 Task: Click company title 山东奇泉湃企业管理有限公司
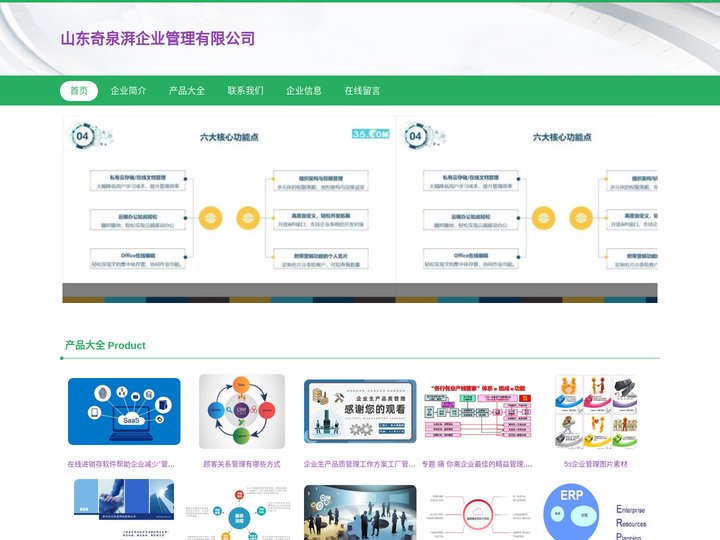tap(158, 39)
